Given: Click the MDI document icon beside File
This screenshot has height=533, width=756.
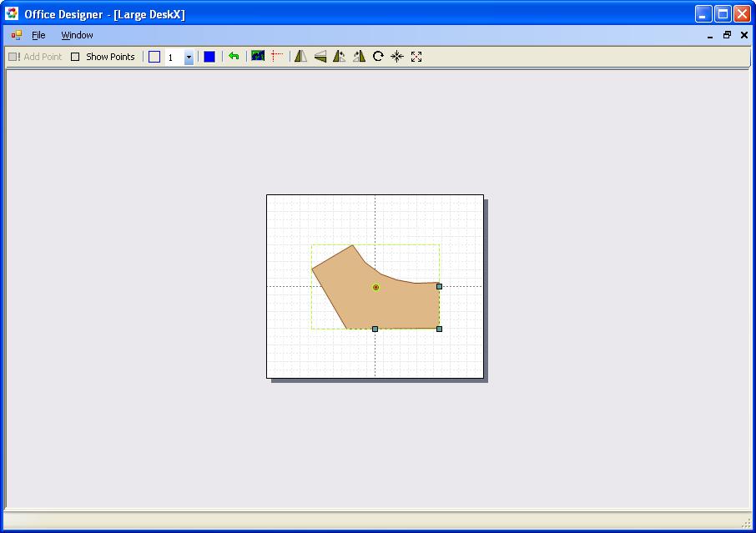Looking at the screenshot, I should pos(17,35).
